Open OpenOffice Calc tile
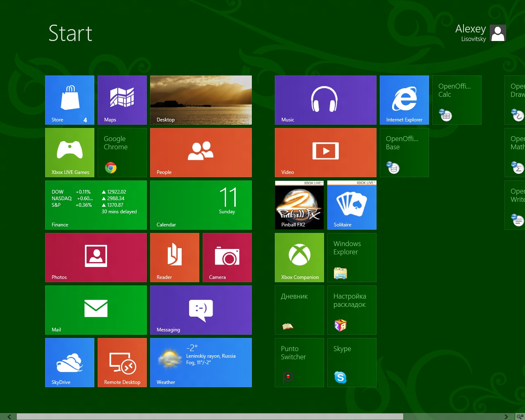The height and width of the screenshot is (420, 525). [x=457, y=100]
